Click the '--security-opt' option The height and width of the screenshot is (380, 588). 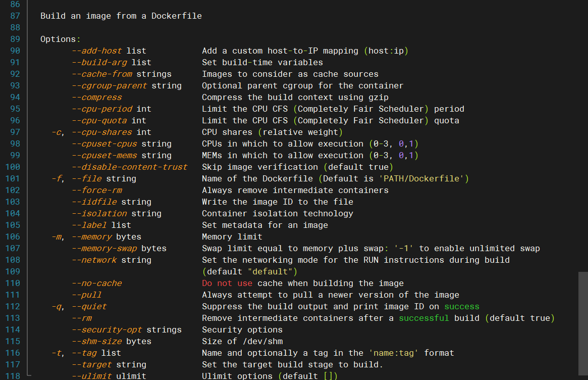[x=107, y=330]
